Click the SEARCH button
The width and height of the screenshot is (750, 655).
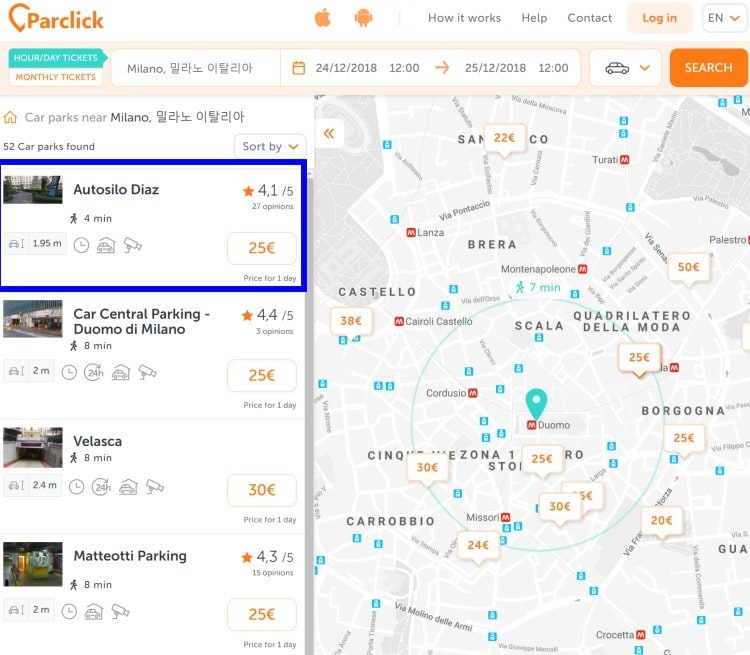708,67
